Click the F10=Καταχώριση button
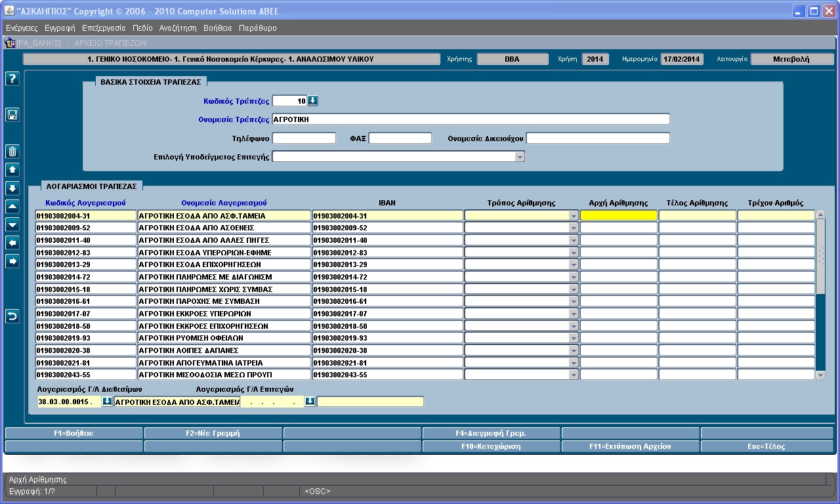The width and height of the screenshot is (840, 504). 491,446
